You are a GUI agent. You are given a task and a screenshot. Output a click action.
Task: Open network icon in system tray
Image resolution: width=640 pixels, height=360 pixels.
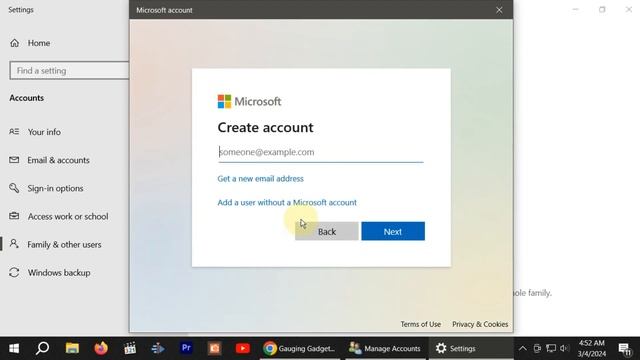(551, 348)
